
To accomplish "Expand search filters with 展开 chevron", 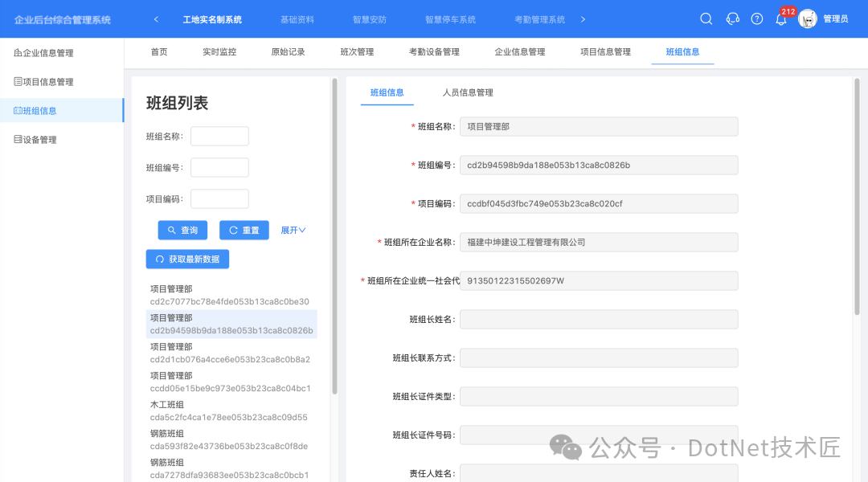I will coord(293,231).
